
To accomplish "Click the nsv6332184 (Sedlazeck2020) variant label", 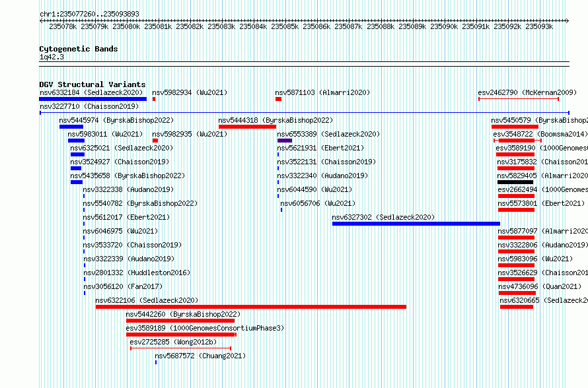I will (x=91, y=92).
